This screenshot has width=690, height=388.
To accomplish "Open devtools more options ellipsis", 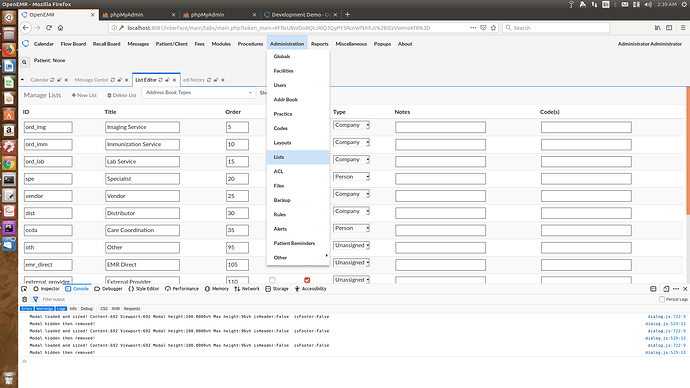I will (x=676, y=289).
